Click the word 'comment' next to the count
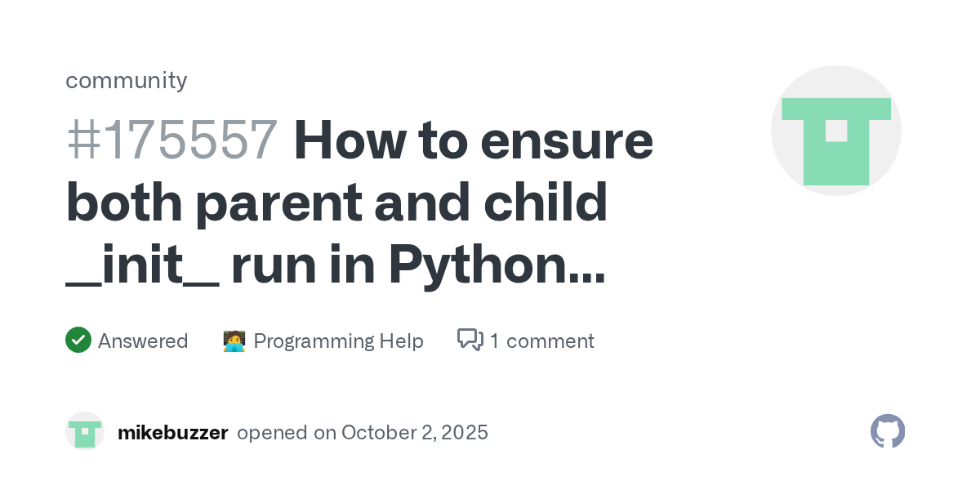Image resolution: width=980 pixels, height=490 pixels. point(549,341)
